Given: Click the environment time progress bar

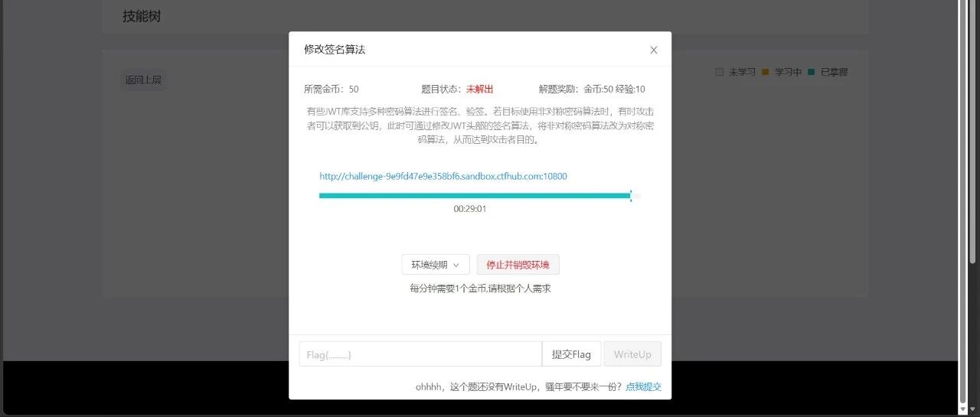Looking at the screenshot, I should 480,196.
